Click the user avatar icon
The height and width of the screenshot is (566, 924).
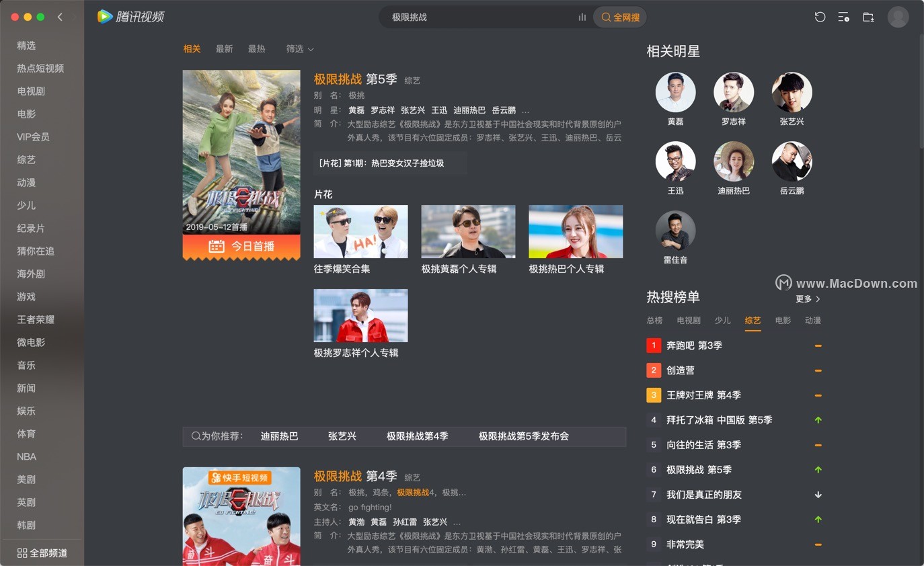898,17
